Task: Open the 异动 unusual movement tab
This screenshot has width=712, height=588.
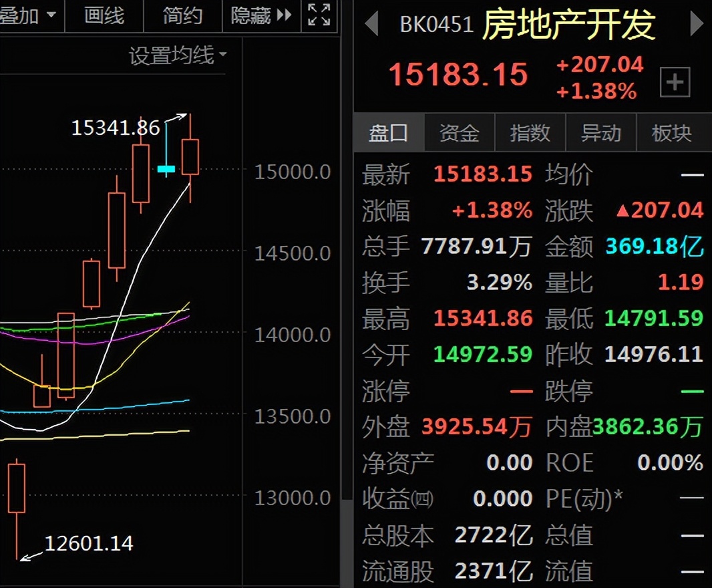Action: tap(601, 132)
